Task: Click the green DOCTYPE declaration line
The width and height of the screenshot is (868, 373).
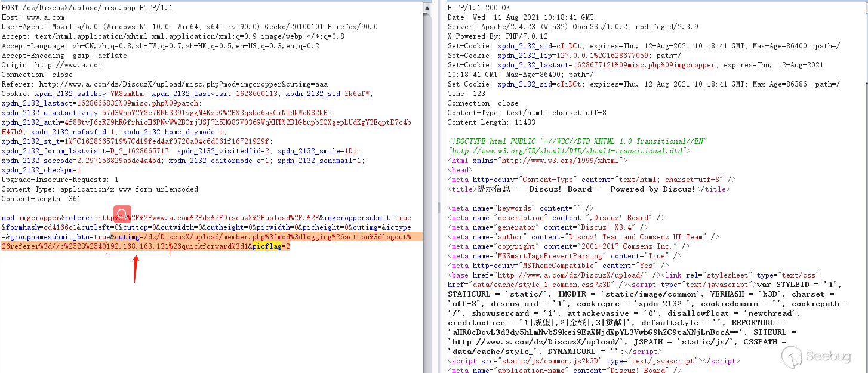Action: click(577, 141)
